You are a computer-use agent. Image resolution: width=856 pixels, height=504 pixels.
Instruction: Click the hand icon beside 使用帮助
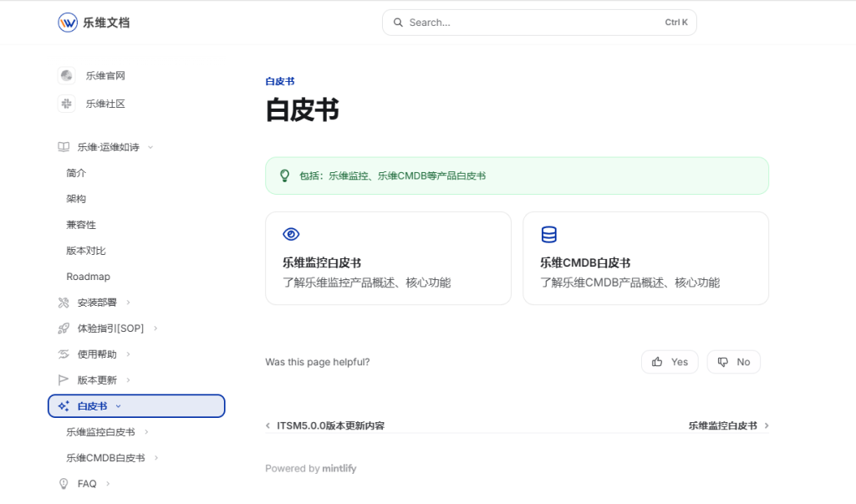point(64,354)
